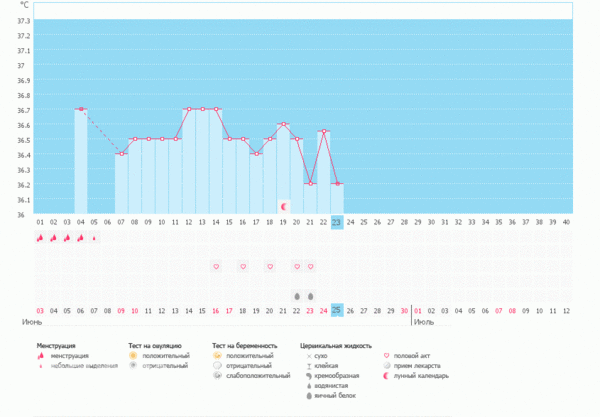Click the egg white icon on cycle day 21

[310, 296]
